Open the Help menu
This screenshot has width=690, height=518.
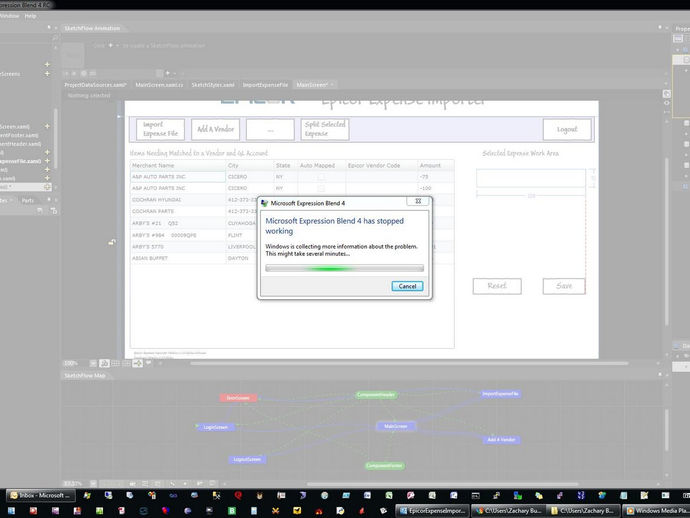tap(30, 16)
